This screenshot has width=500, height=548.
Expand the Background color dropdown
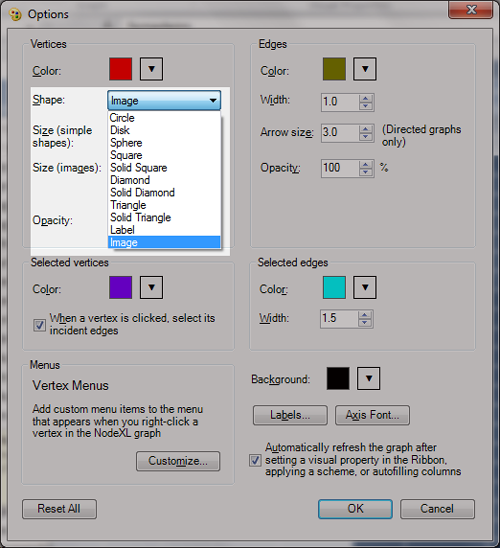(x=368, y=378)
